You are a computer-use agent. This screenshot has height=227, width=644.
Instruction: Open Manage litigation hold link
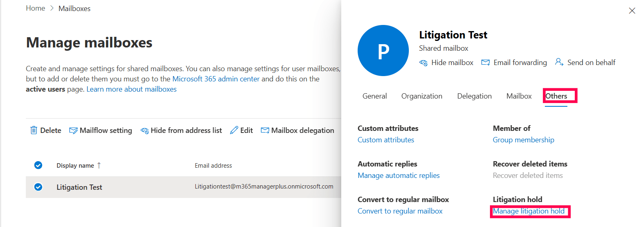(x=528, y=211)
